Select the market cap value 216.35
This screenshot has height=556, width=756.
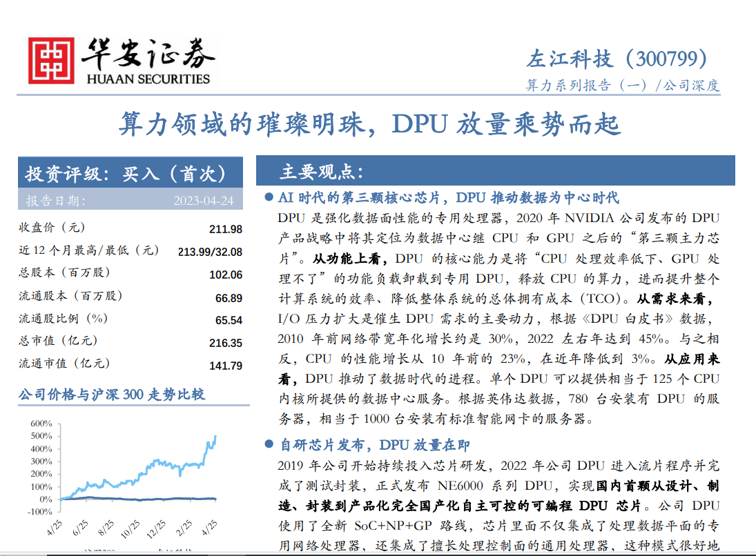pyautogui.click(x=226, y=343)
